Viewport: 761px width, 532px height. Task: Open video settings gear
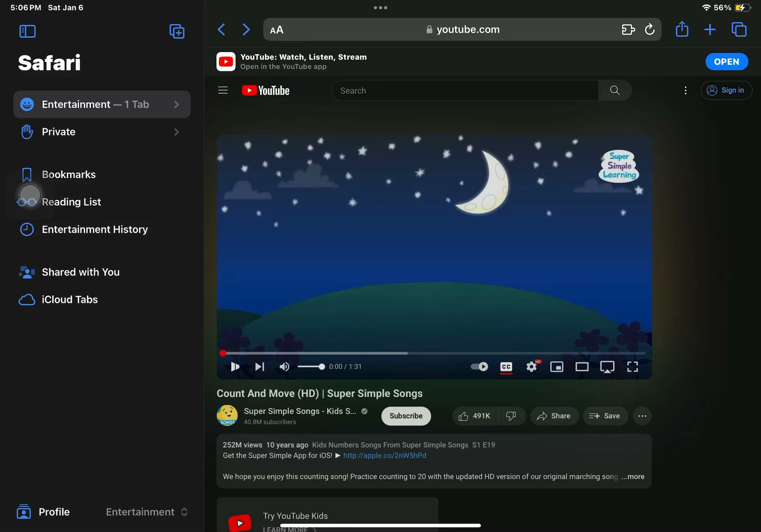point(532,367)
